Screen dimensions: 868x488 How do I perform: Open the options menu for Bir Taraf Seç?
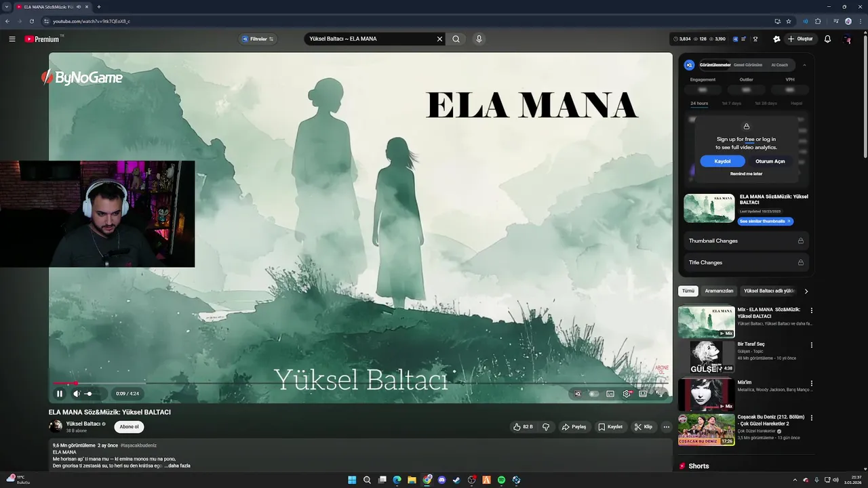[812, 345]
